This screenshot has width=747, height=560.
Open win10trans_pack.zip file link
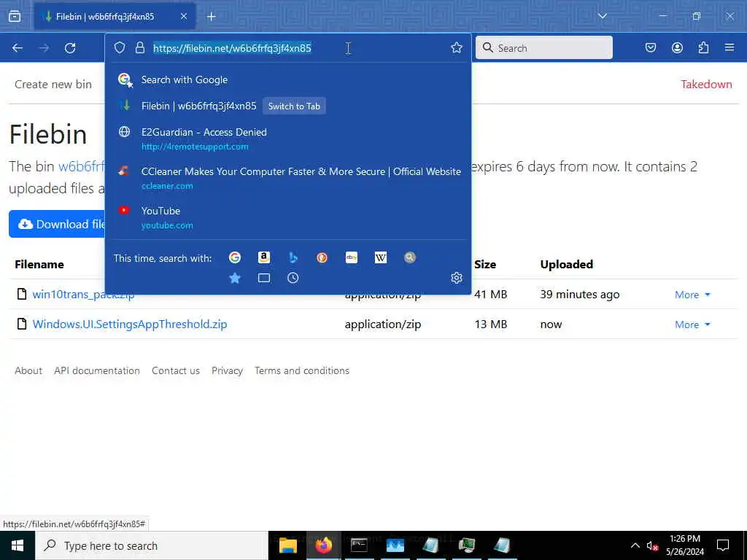coord(83,295)
